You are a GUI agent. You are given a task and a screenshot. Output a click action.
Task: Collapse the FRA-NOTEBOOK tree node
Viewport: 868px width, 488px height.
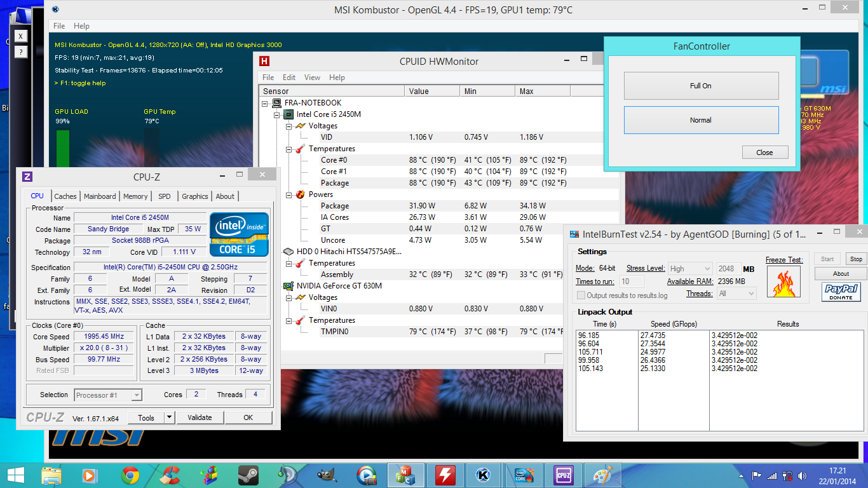(x=265, y=103)
